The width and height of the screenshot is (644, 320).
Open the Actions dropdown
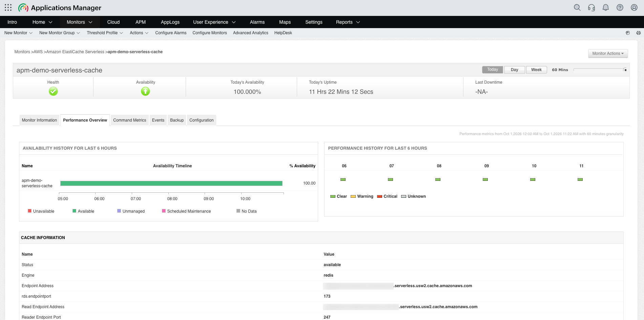pyautogui.click(x=139, y=33)
